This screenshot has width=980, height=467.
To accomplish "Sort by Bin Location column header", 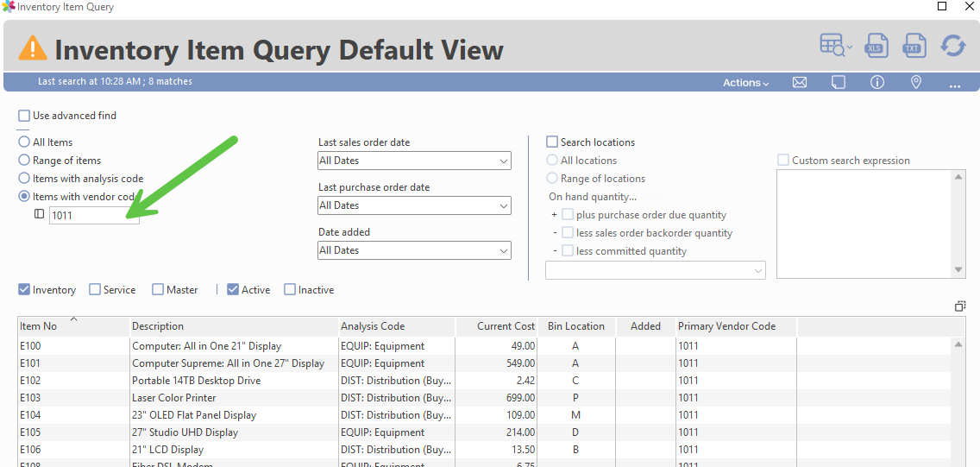I will [x=576, y=326].
